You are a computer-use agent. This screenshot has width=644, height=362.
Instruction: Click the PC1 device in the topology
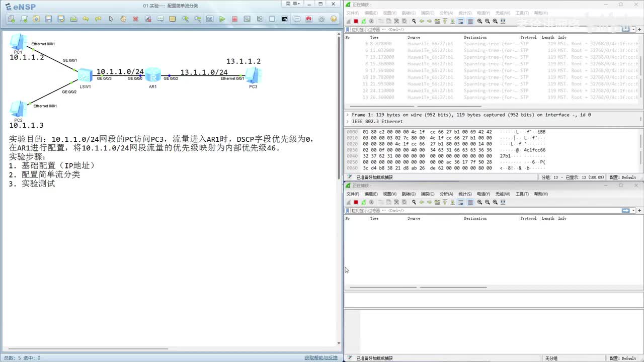click(18, 42)
